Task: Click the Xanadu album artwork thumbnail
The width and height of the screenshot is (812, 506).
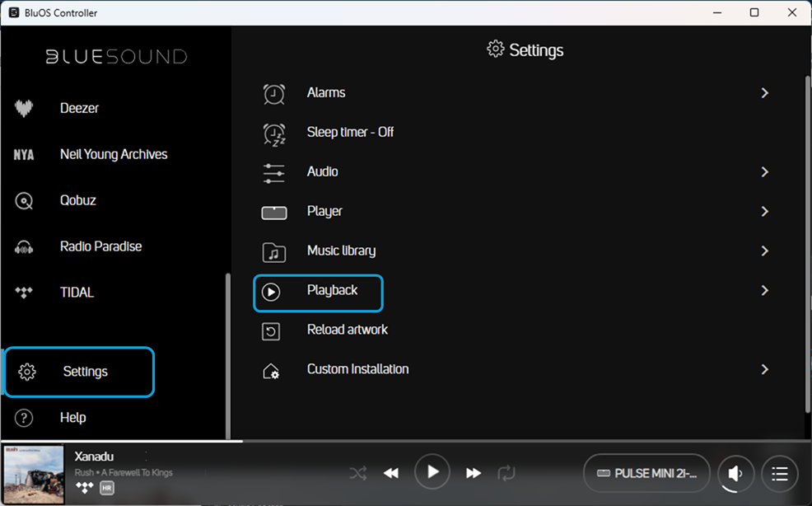Action: click(x=33, y=475)
